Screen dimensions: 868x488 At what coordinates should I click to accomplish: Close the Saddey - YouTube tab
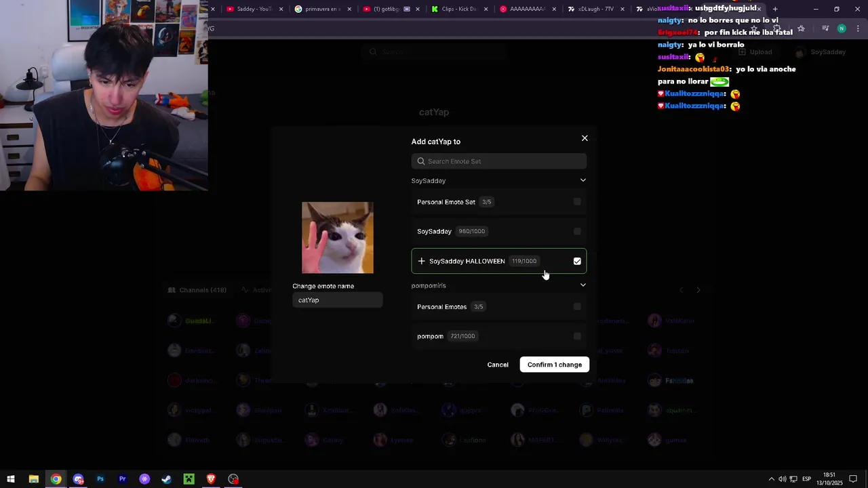point(281,9)
